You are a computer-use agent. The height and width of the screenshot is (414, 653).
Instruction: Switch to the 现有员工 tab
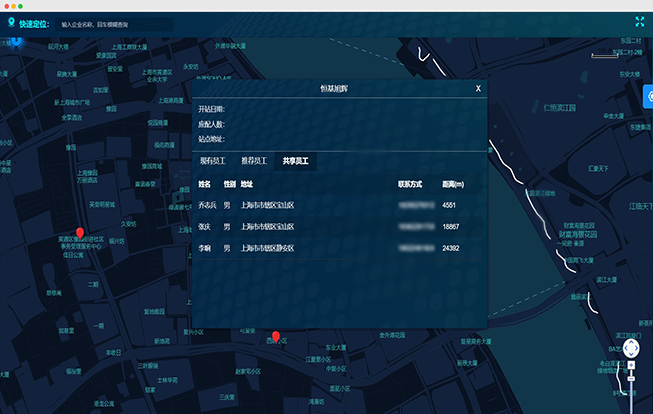tap(215, 160)
